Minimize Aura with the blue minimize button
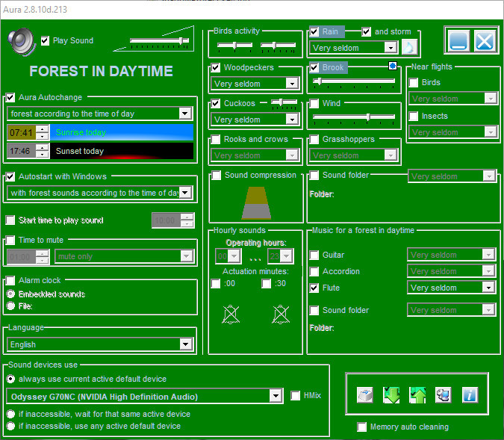The height and width of the screenshot is (440, 504). (x=458, y=40)
